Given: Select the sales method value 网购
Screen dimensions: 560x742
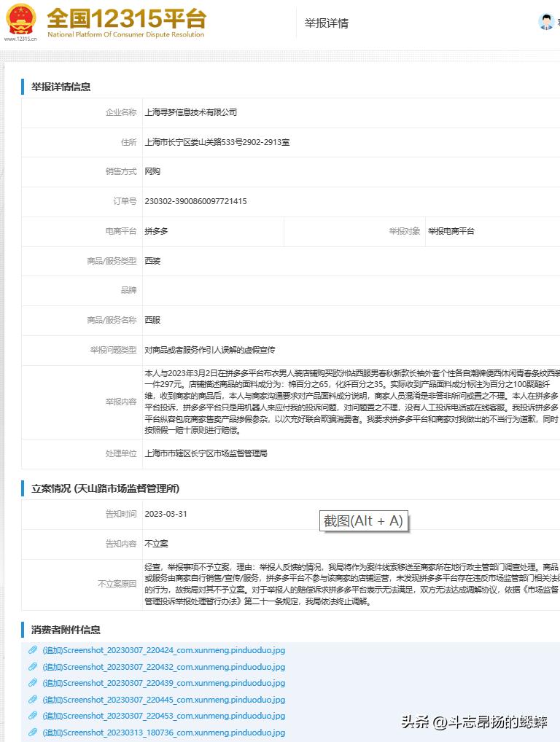Looking at the screenshot, I should [152, 171].
